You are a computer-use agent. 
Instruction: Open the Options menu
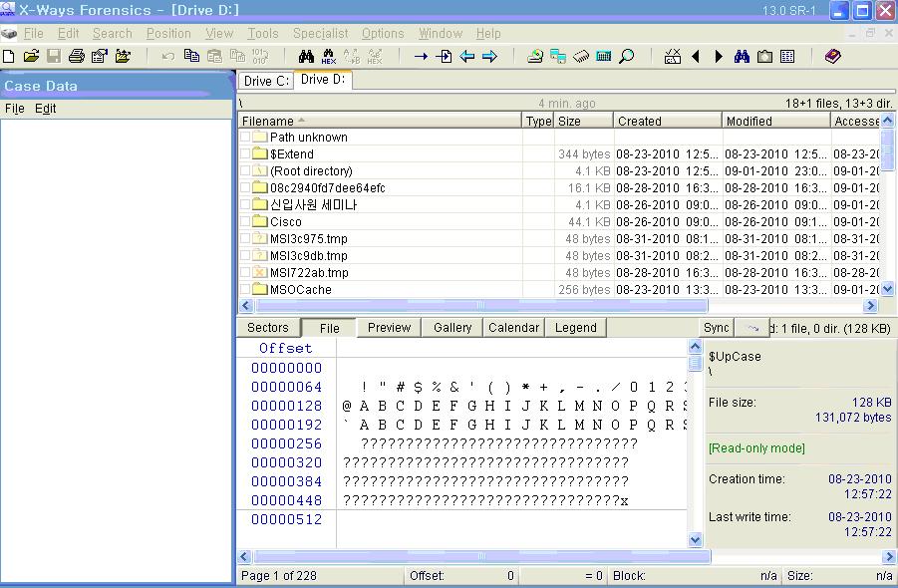(x=383, y=33)
